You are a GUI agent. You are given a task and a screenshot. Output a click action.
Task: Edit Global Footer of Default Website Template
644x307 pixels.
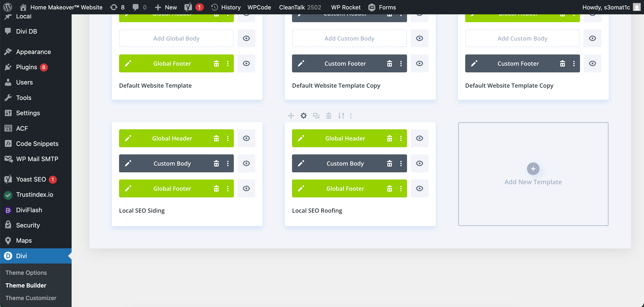click(x=128, y=63)
